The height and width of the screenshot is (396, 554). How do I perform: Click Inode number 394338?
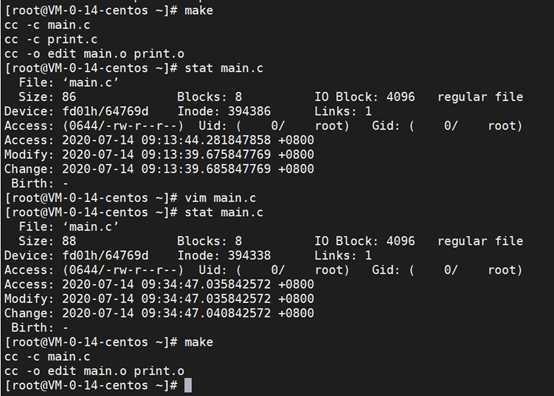249,255
